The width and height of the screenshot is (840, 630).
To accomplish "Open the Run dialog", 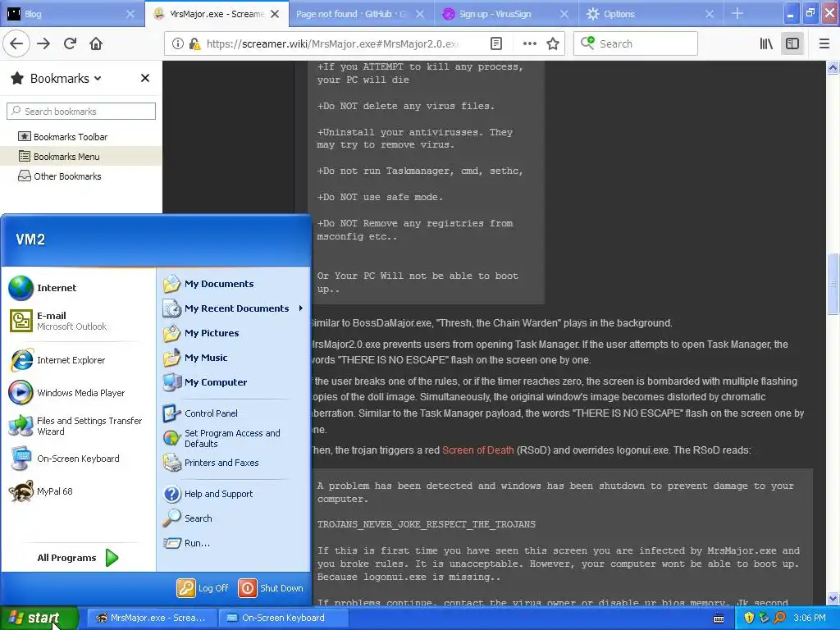I will coord(234,543).
